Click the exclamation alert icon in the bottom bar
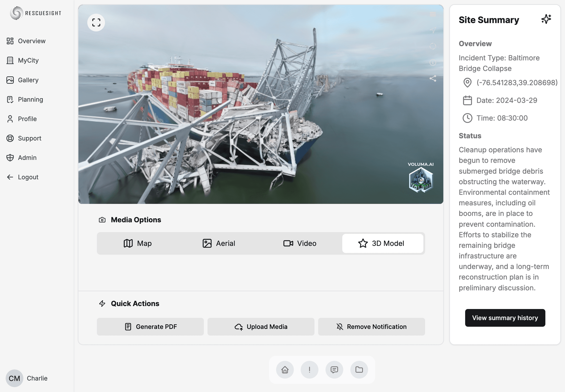Screen dimensions: 565x392 pos(310,370)
